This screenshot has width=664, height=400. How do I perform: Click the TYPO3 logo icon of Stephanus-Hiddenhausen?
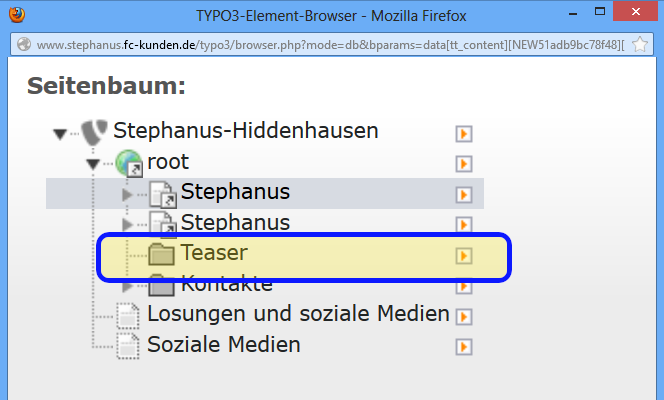94,132
